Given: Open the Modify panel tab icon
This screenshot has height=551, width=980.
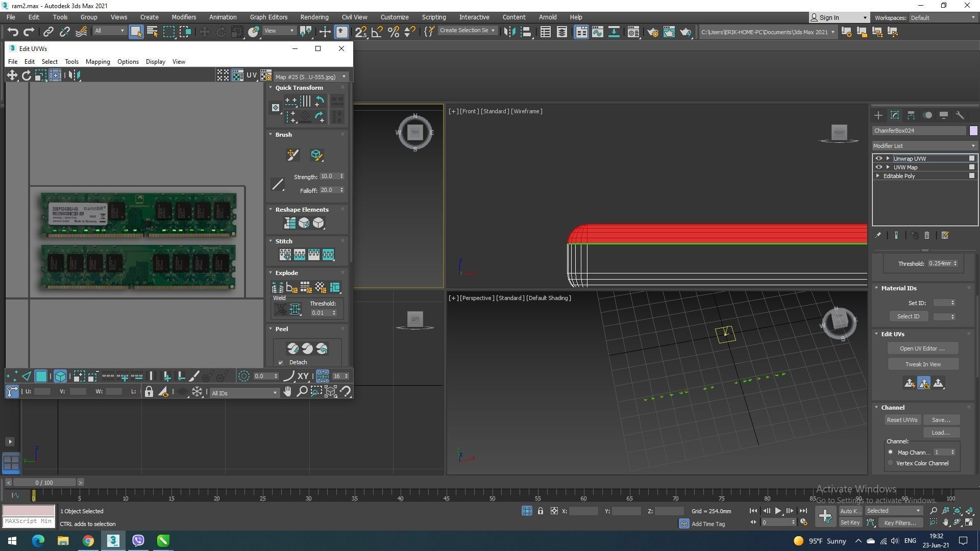Looking at the screenshot, I should point(894,115).
